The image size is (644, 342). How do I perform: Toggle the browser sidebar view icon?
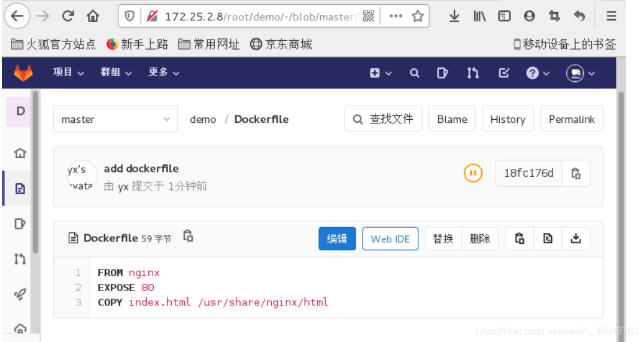click(x=504, y=16)
